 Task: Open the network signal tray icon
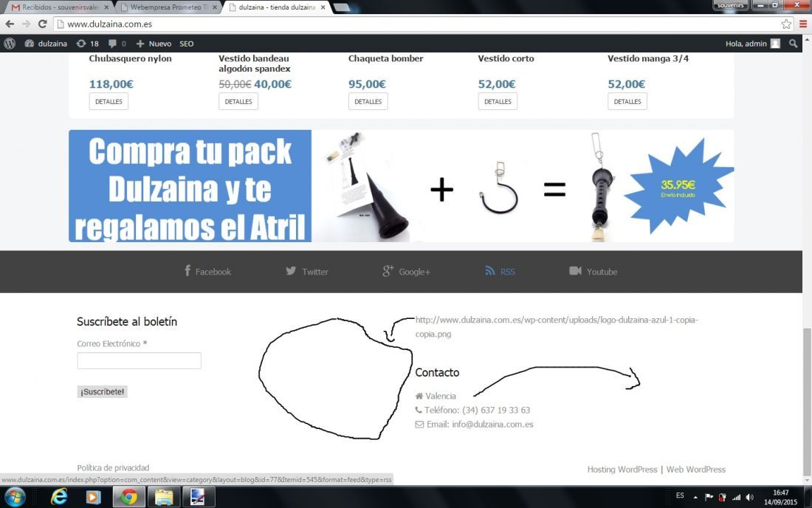(x=736, y=497)
